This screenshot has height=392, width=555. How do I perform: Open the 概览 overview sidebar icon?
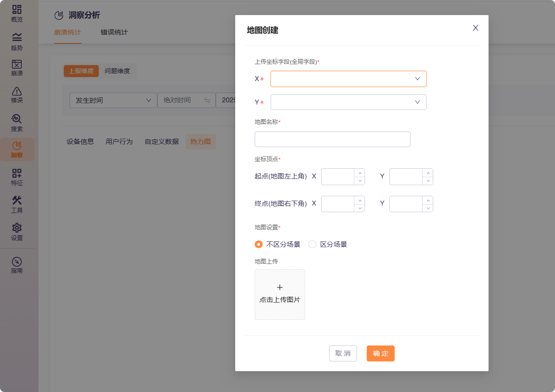click(17, 10)
